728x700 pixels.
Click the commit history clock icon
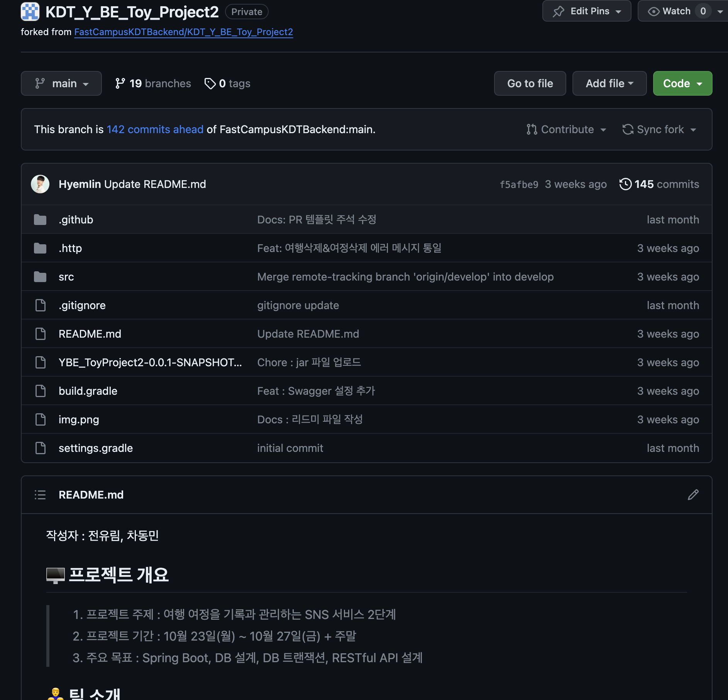[x=625, y=184]
